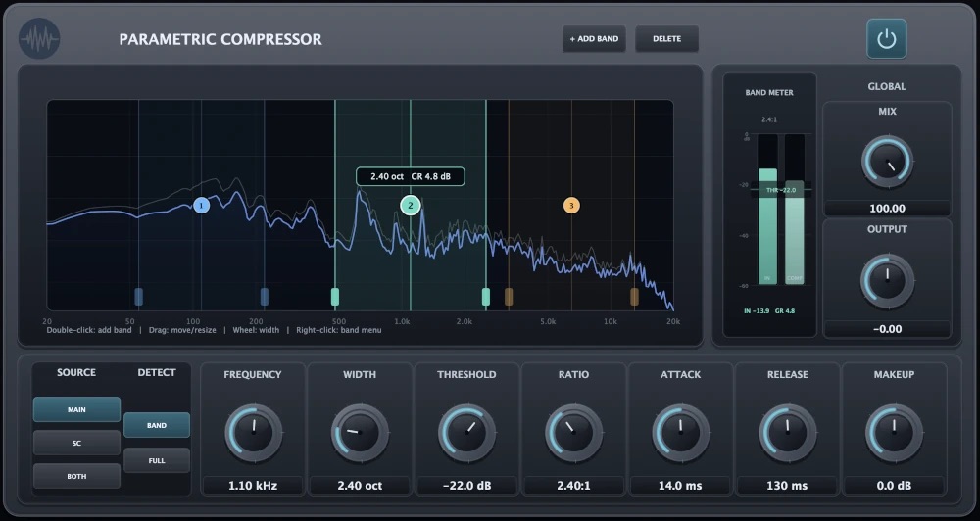The width and height of the screenshot is (980, 521).
Task: Click the band 2 tooltip reading 2.40 oct GR 4.8 dB
Action: click(411, 177)
